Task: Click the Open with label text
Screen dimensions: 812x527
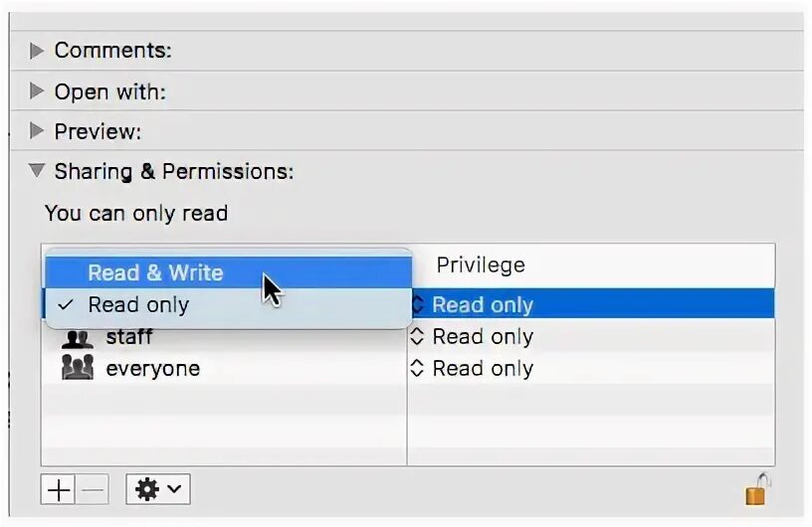Action: [x=110, y=92]
